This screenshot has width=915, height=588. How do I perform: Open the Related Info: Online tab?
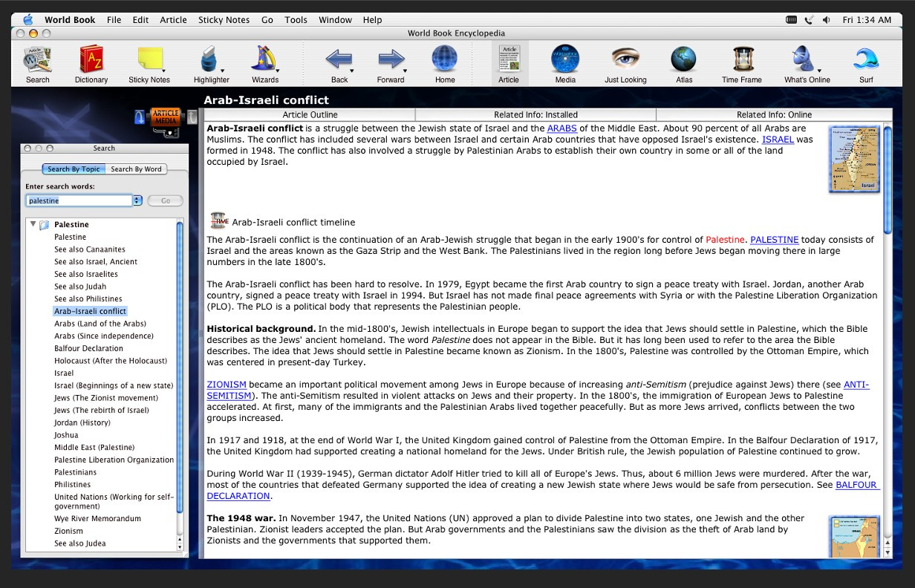tap(774, 115)
